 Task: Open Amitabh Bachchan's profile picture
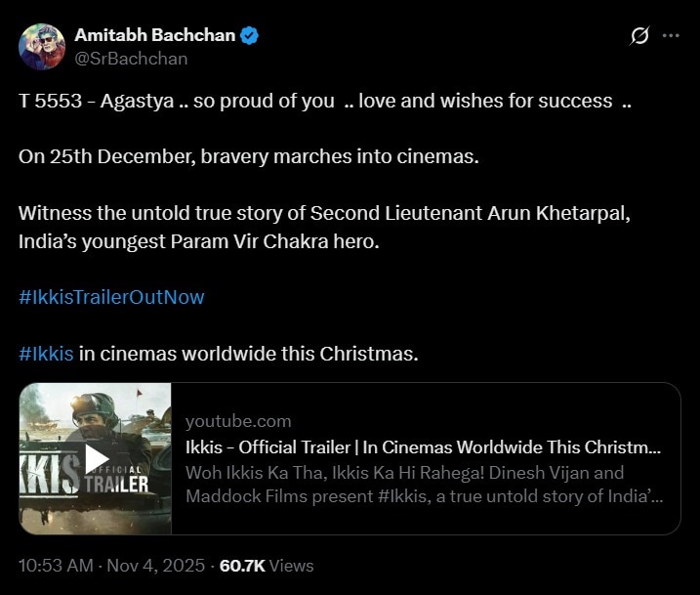[42, 45]
